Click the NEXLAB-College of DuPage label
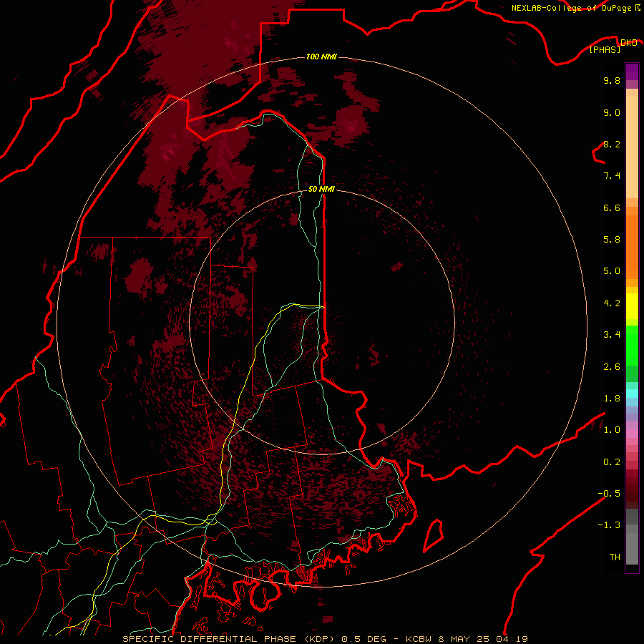This screenshot has height=644, width=644. click(571, 8)
